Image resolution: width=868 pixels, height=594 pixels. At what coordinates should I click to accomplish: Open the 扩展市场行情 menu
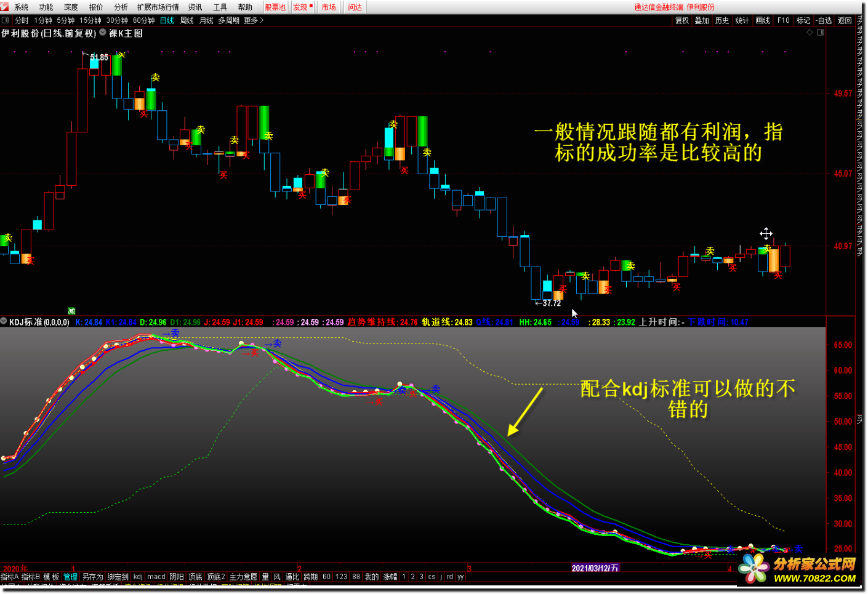tap(158, 7)
